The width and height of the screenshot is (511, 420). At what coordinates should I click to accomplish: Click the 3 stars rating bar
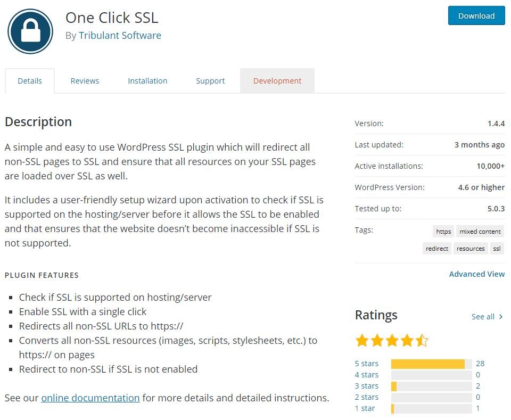point(431,386)
